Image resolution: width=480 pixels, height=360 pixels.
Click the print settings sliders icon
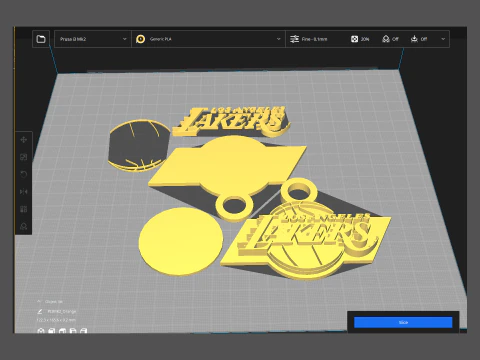(294, 39)
